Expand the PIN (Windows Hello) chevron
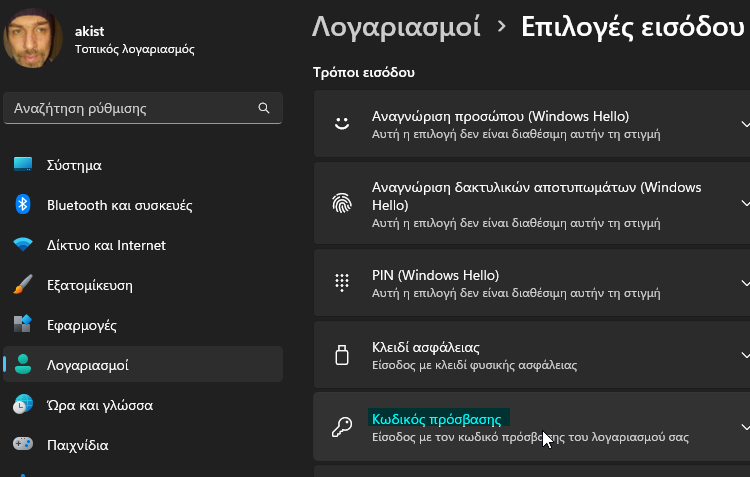This screenshot has height=477, width=750. click(x=745, y=283)
